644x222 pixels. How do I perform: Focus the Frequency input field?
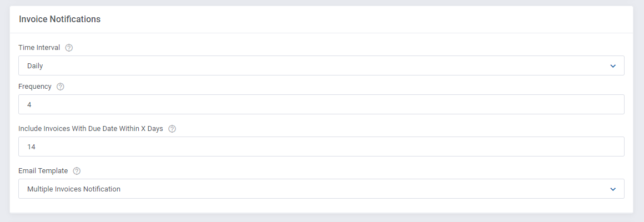click(x=321, y=105)
